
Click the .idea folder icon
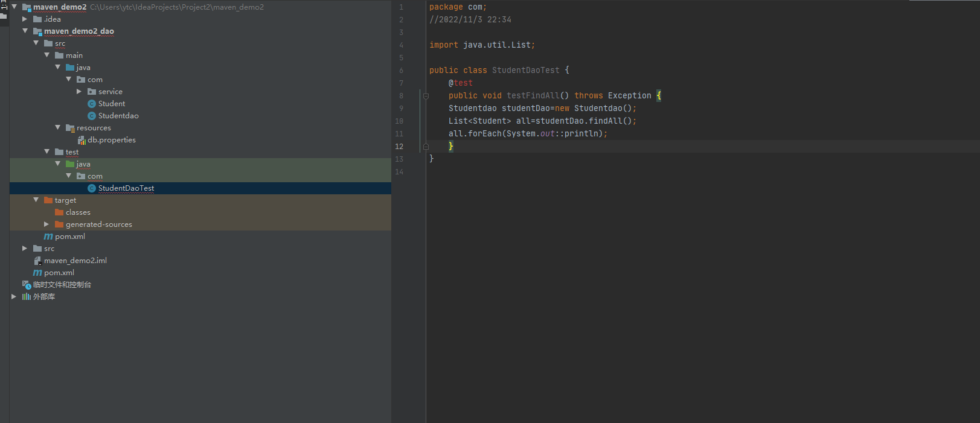[x=37, y=19]
